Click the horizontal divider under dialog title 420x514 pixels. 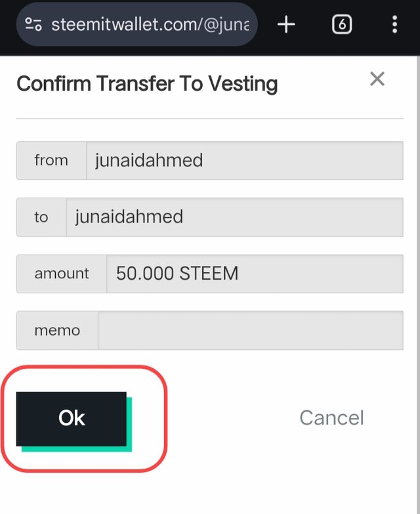coord(210,118)
